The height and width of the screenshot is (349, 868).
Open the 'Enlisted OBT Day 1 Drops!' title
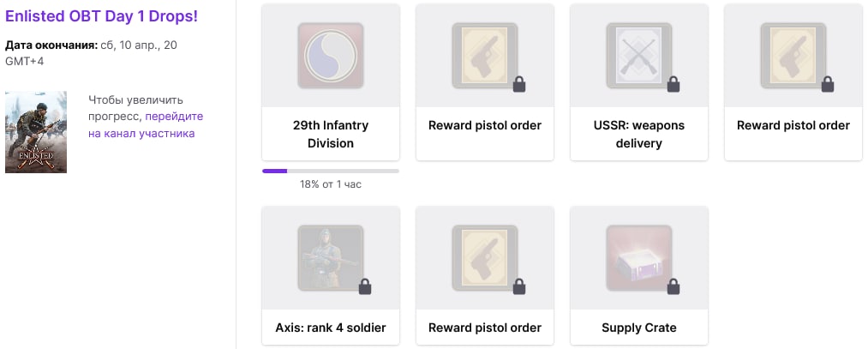[x=101, y=16]
